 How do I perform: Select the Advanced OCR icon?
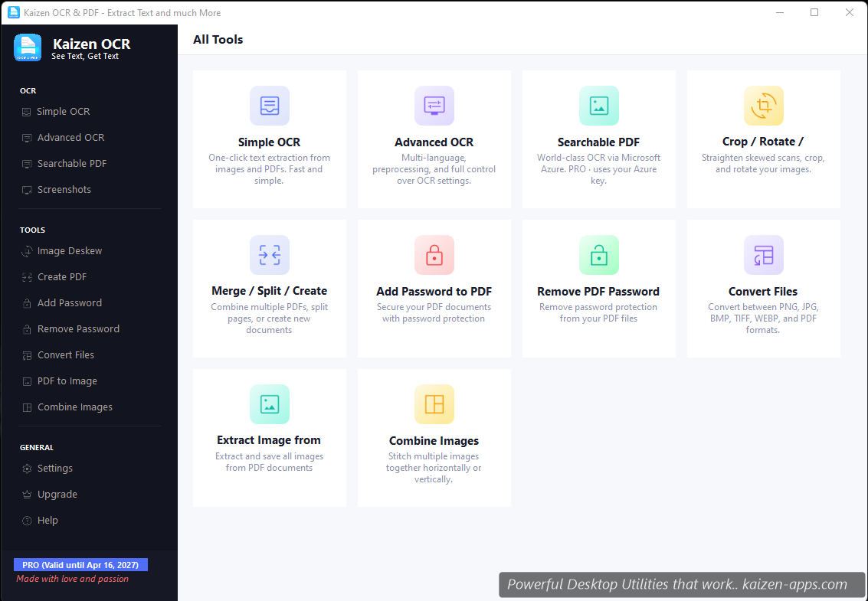point(434,106)
